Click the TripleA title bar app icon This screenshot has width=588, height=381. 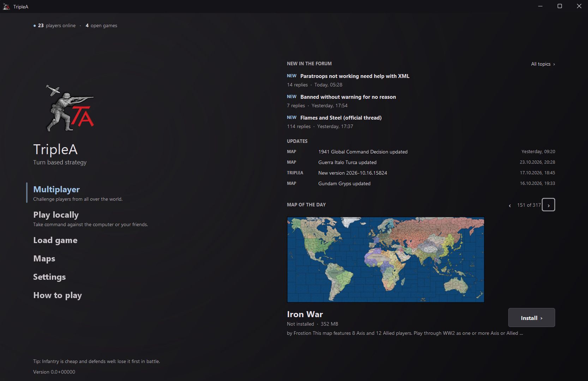[x=6, y=6]
